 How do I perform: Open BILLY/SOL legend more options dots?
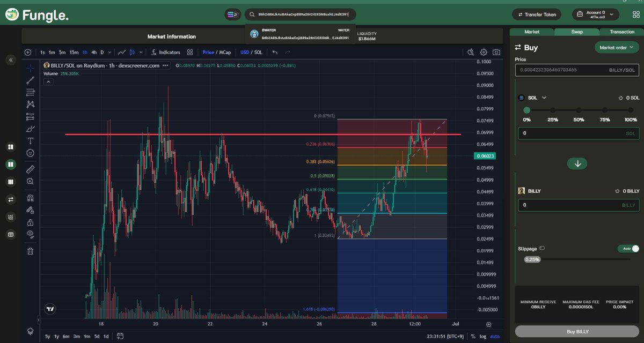coord(165,65)
